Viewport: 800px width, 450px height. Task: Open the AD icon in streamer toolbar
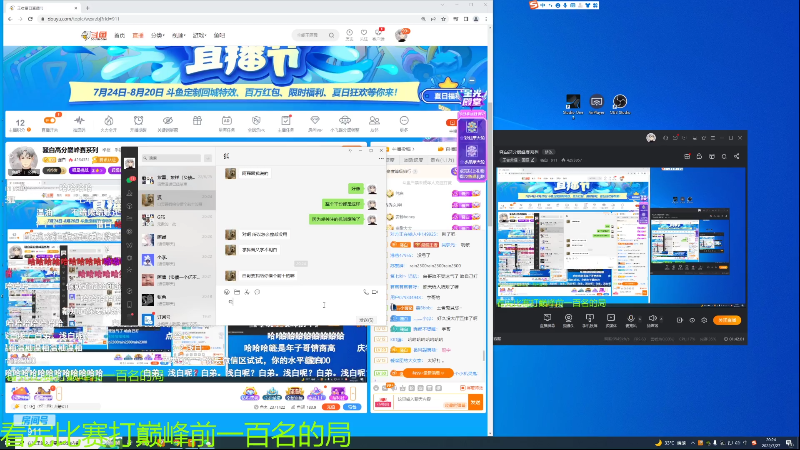point(227,120)
